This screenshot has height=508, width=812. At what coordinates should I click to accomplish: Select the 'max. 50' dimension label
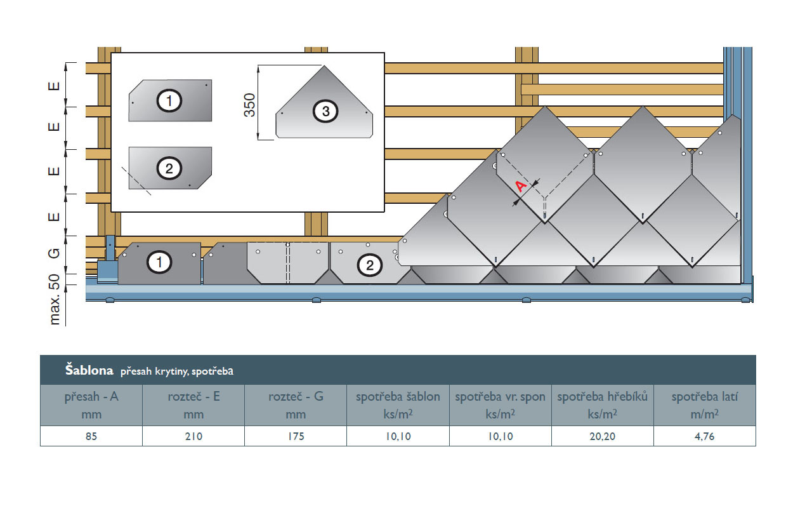click(55, 300)
